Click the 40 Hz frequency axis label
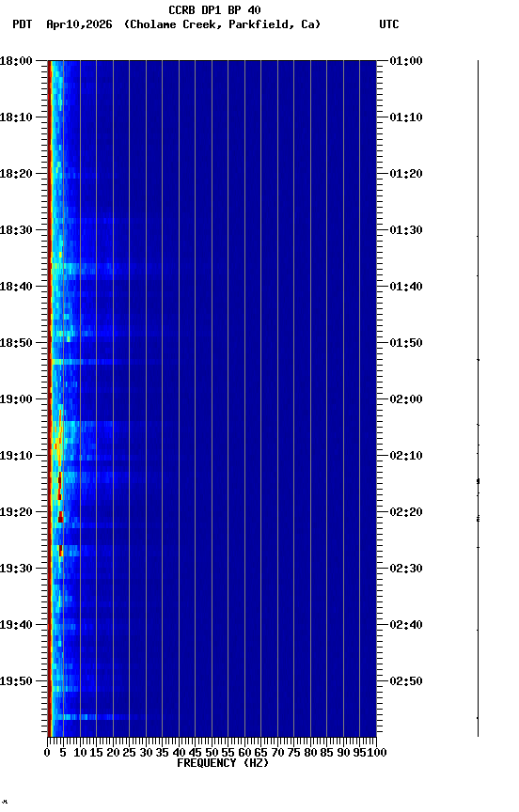519x812 pixels. (x=179, y=753)
